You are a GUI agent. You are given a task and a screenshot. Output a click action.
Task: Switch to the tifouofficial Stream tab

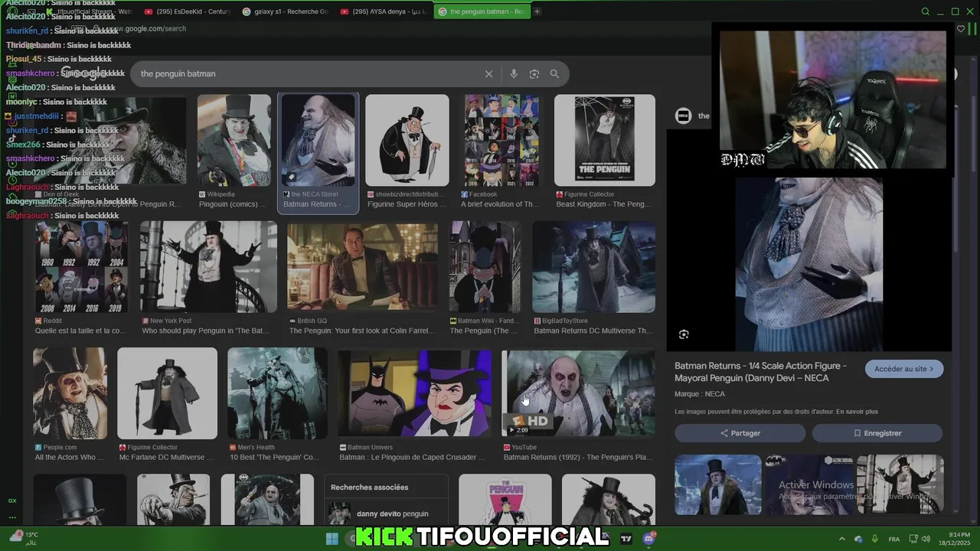tap(92, 11)
